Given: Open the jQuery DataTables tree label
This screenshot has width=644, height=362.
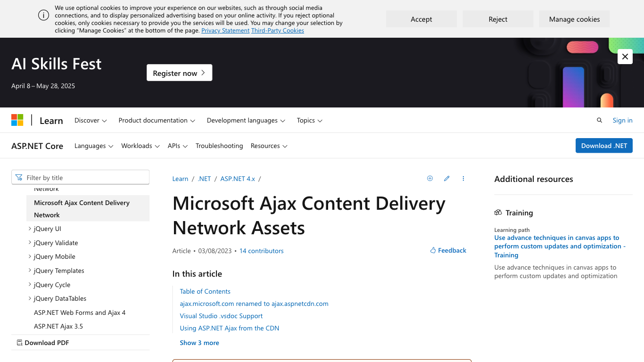Looking at the screenshot, I should 60,298.
